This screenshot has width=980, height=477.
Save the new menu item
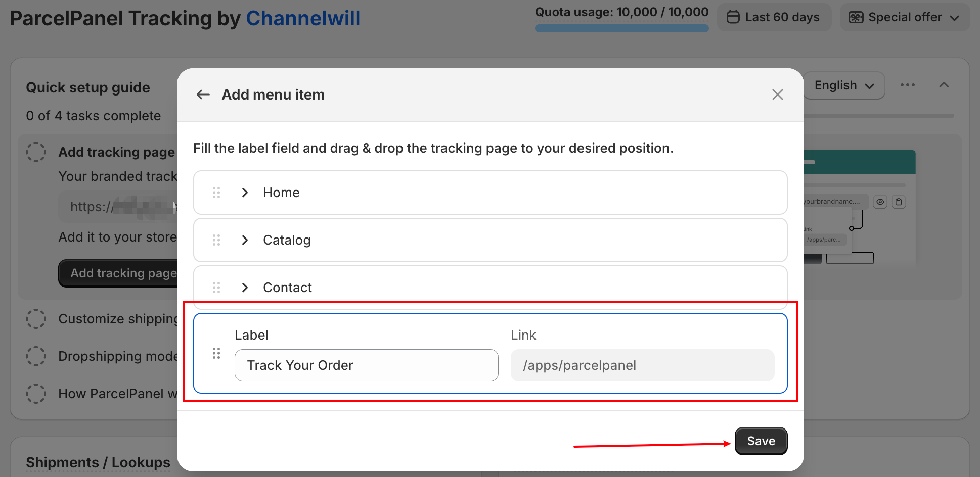[761, 441]
